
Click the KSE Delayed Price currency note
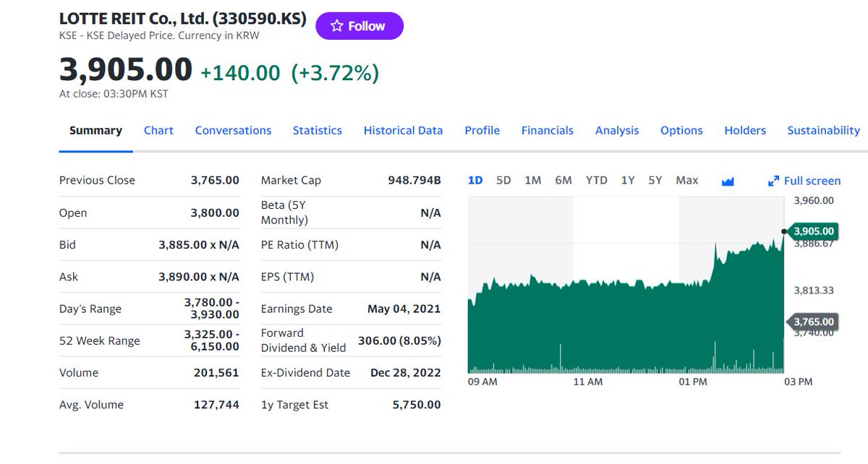159,35
